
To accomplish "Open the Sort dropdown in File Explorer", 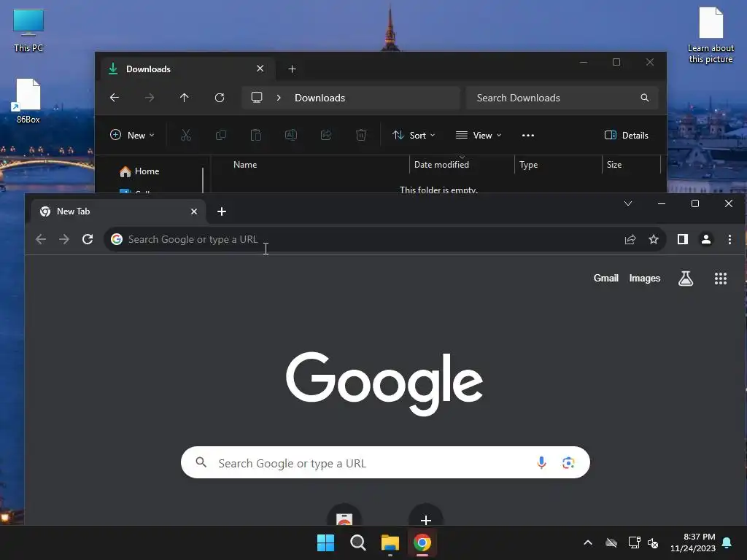I will point(414,135).
